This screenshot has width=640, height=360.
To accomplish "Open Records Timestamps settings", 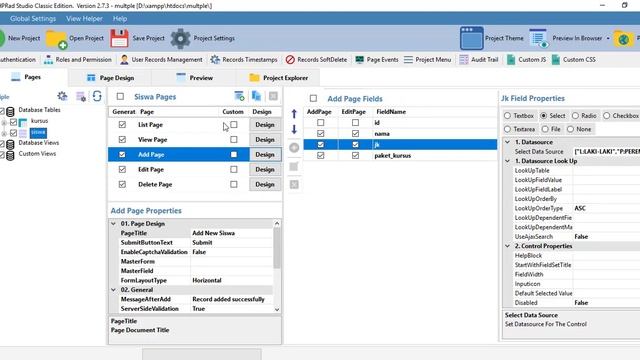I will [244, 60].
